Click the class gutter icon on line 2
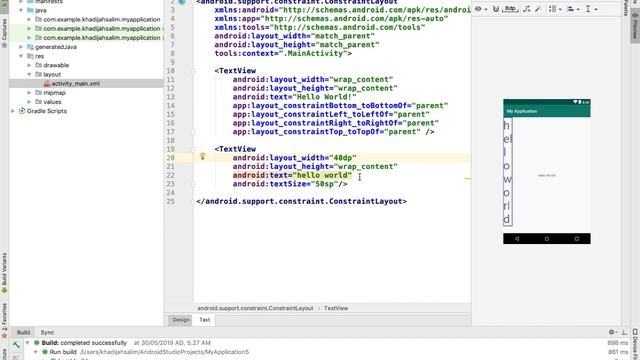 (x=182, y=2)
